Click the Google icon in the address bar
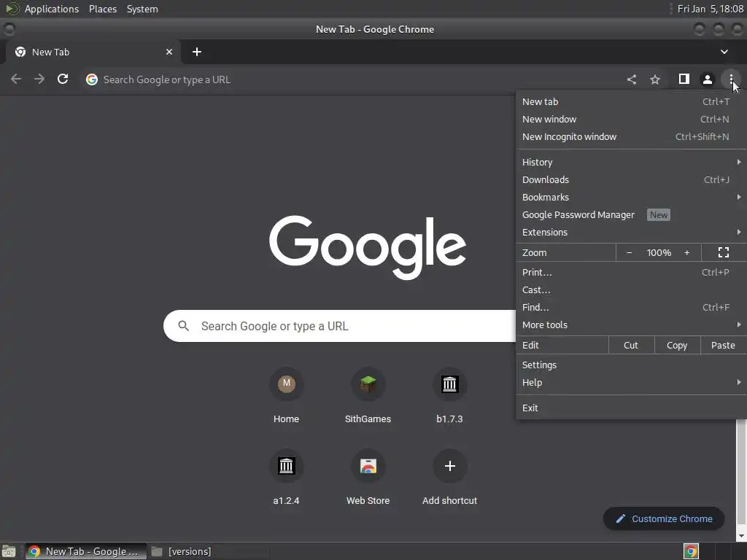Image resolution: width=747 pixels, height=560 pixels. (92, 79)
